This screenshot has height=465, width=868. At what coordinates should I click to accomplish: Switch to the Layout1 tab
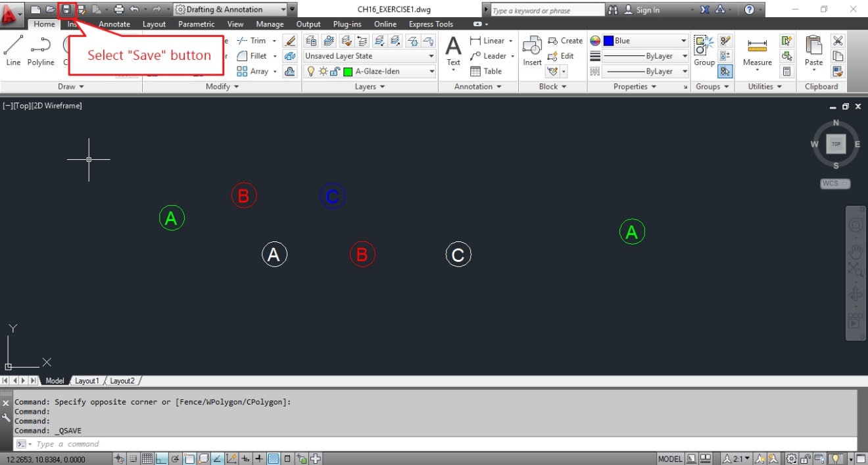[x=87, y=380]
